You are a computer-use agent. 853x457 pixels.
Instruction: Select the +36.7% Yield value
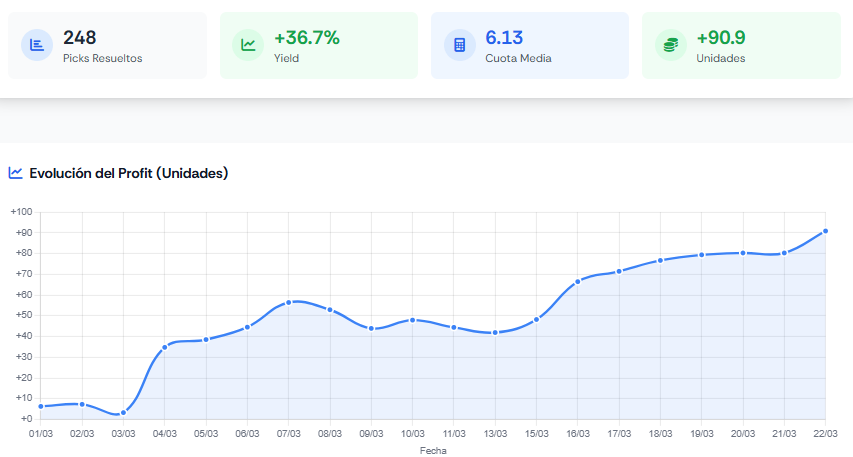click(307, 38)
